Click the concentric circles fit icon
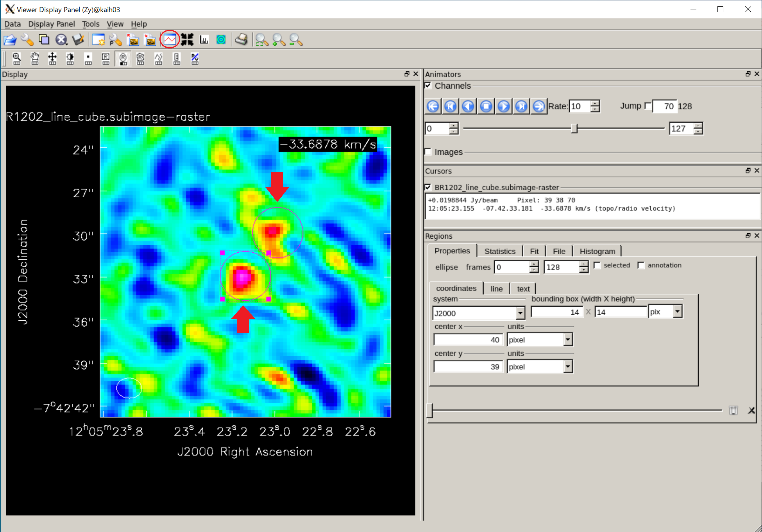The width and height of the screenshot is (762, 532). click(221, 40)
